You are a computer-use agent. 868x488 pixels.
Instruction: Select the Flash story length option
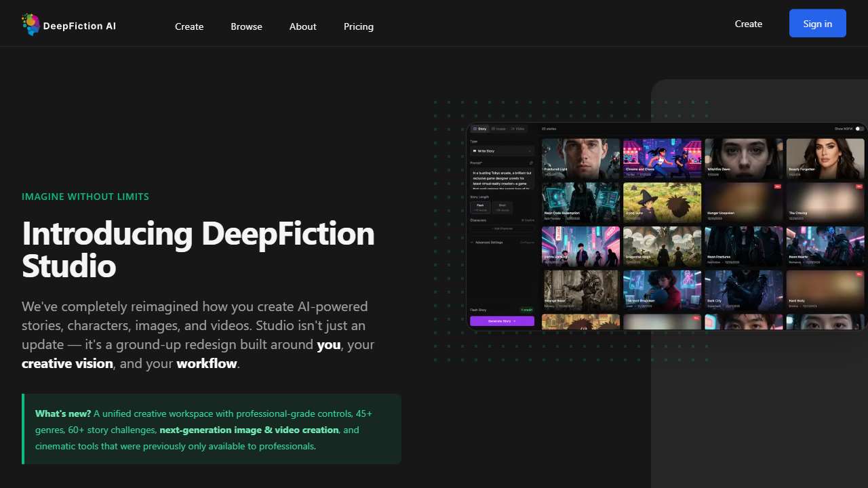[x=479, y=206]
